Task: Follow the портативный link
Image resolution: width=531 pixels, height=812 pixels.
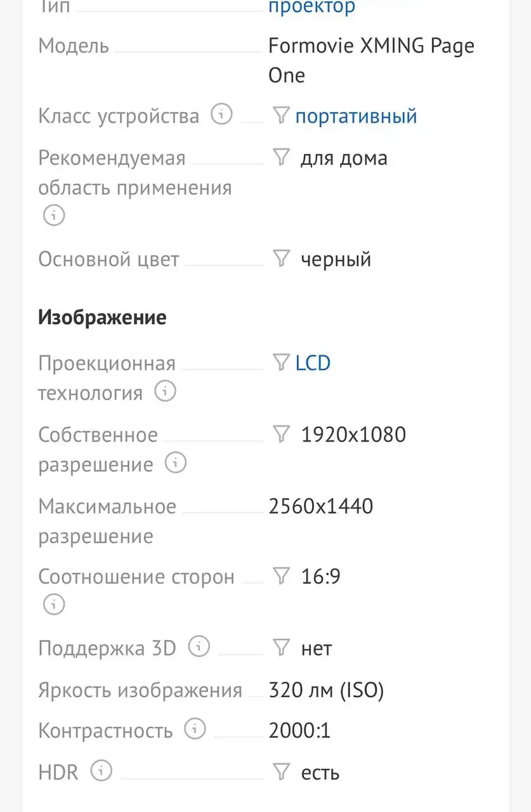Action: click(356, 115)
